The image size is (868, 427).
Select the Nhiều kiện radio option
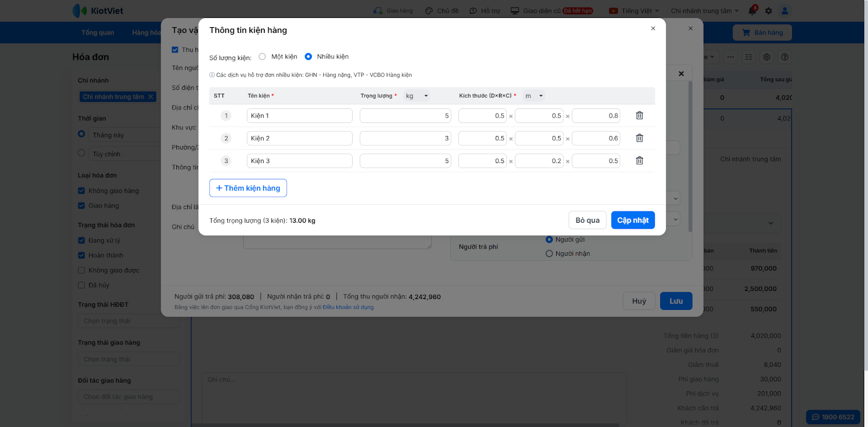(308, 56)
